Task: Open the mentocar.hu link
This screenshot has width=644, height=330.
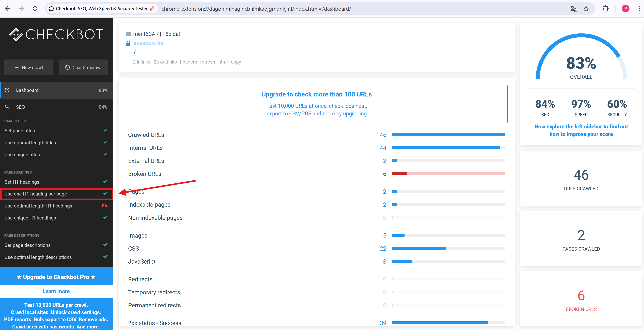Action: coord(148,44)
